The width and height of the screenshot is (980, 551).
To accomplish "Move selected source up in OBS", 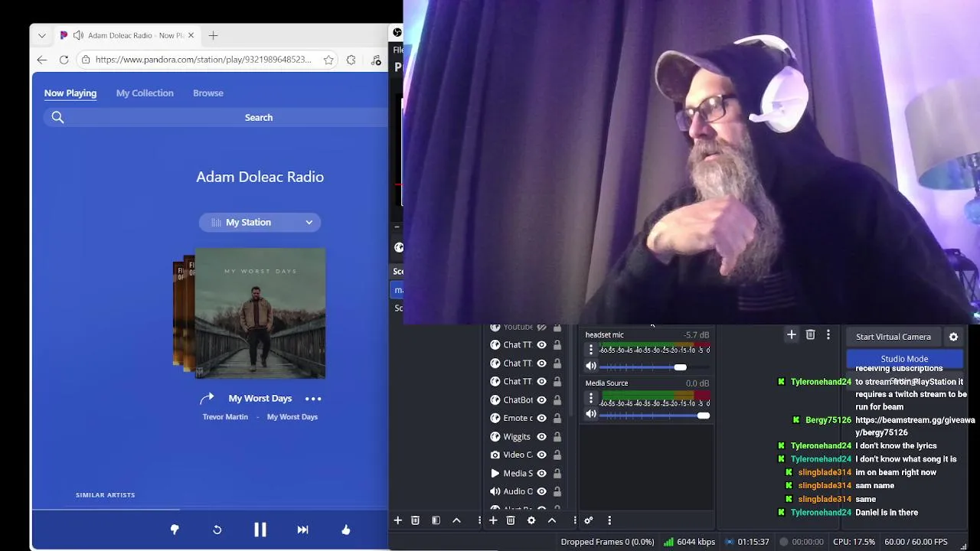I will [x=552, y=520].
